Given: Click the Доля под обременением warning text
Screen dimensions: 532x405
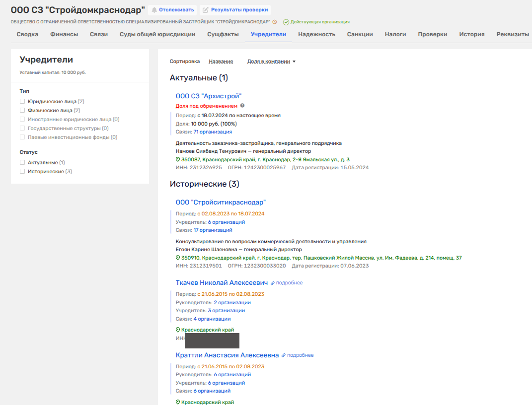Looking at the screenshot, I should coord(207,106).
